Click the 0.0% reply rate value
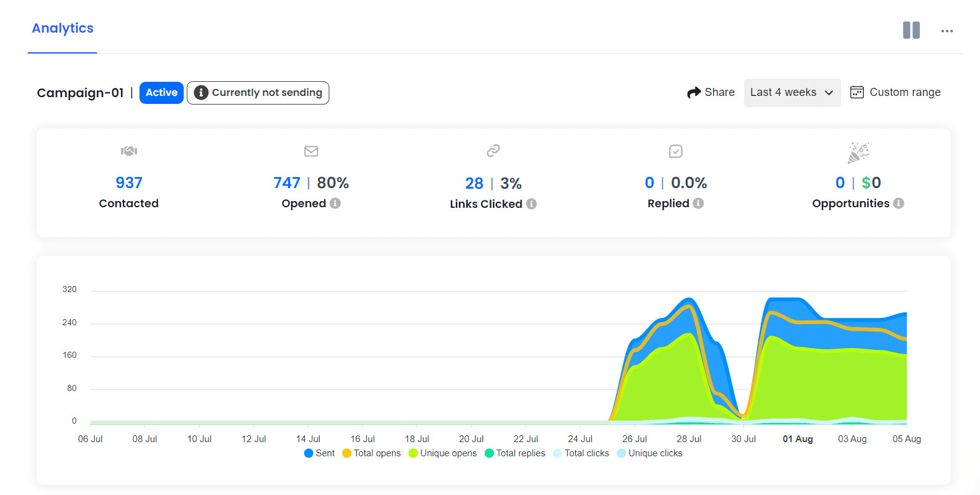This screenshot has width=980, height=495. (x=689, y=183)
